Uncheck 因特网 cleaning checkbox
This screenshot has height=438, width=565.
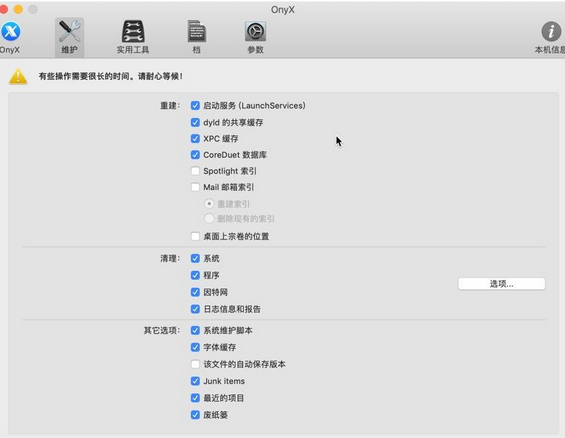tap(195, 292)
